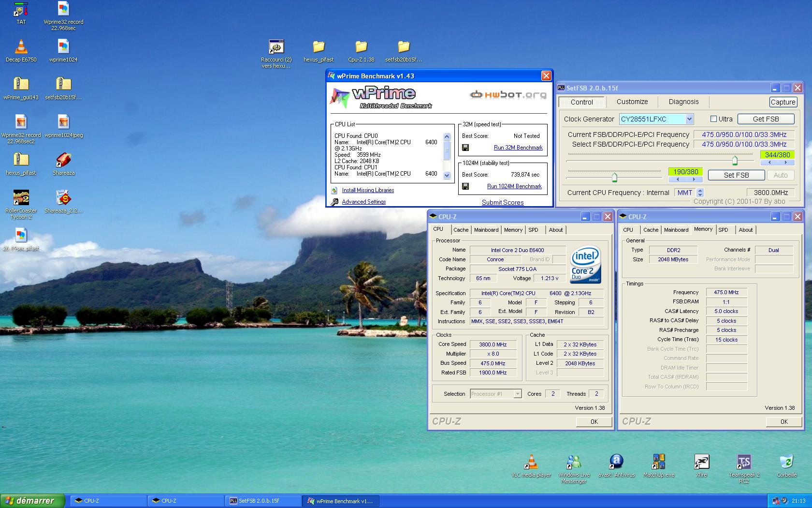Click the CPU List scrollbar up arrow
This screenshot has width=812, height=508.
coord(447,136)
